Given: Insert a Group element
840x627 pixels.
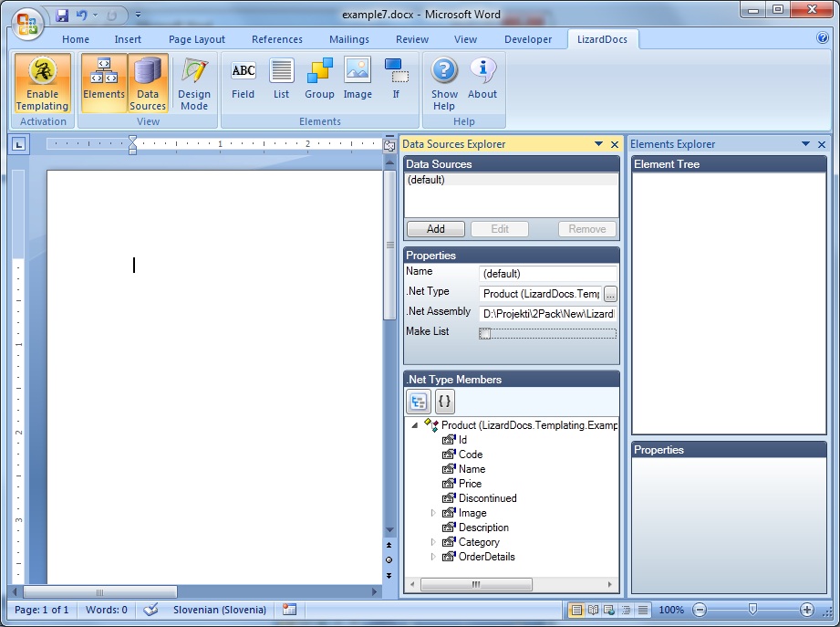Looking at the screenshot, I should click(x=319, y=80).
